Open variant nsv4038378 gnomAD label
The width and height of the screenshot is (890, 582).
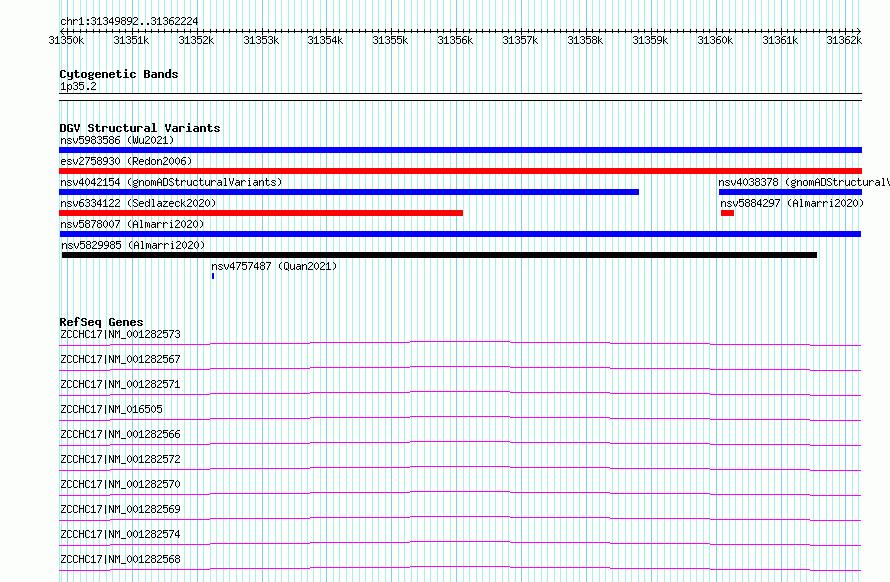point(804,182)
